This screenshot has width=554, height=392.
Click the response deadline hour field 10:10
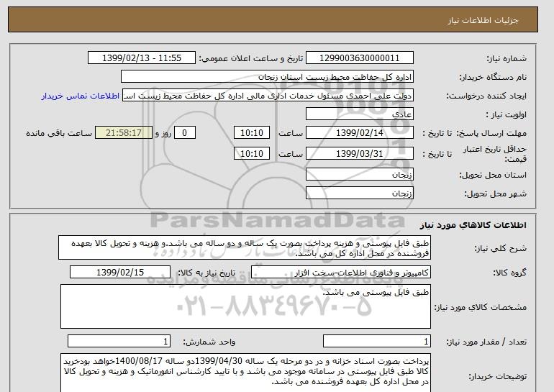click(252, 133)
